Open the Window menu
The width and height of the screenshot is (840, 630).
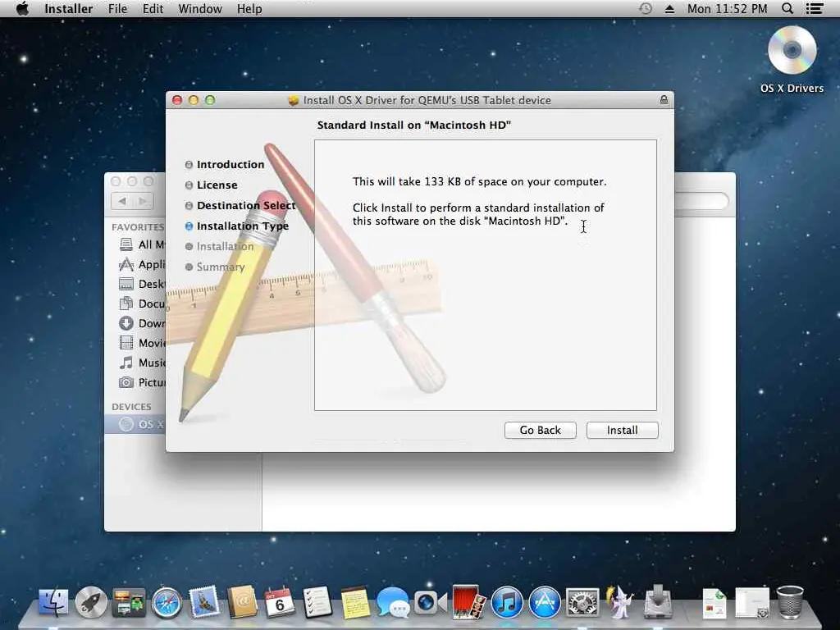click(200, 8)
